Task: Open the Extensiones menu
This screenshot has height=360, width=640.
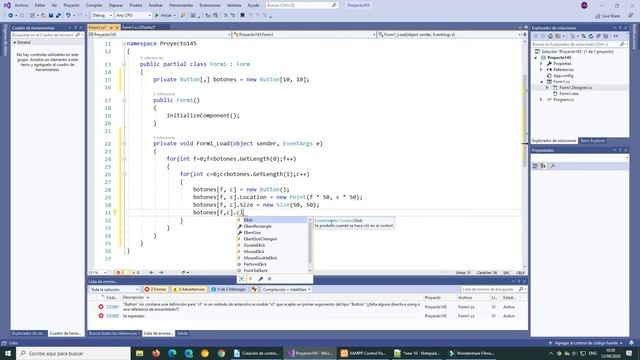Action: (x=210, y=5)
